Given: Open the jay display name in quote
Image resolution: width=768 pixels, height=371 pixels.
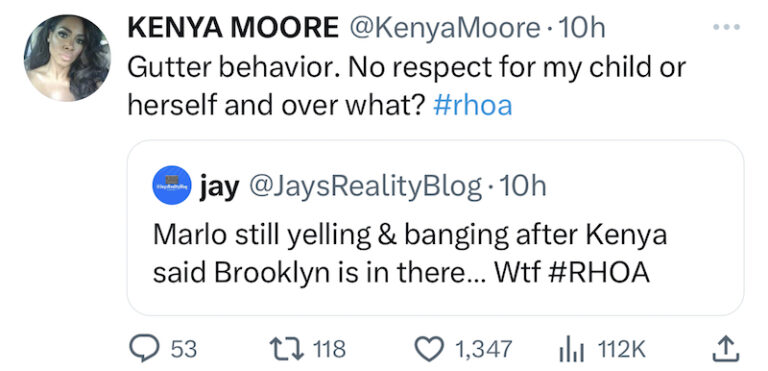Looking at the screenshot, I should (x=219, y=186).
